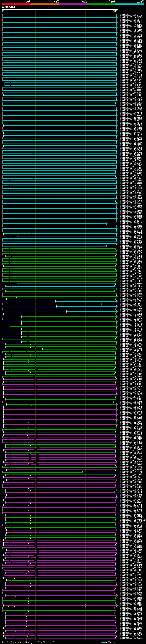The height and width of the screenshot is (644, 146).
Task: Click the purple ~60% identity legend segment
Action: tap(73, 4)
